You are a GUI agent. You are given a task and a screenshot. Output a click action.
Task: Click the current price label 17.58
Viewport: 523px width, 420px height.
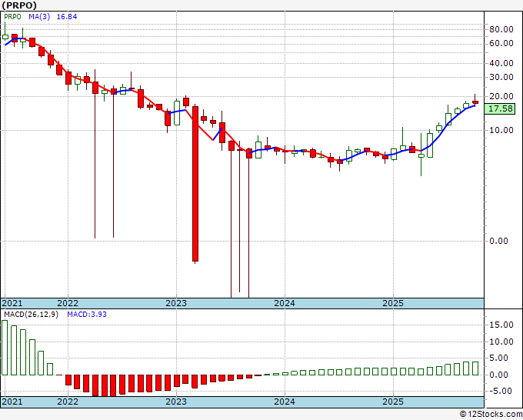500,108
